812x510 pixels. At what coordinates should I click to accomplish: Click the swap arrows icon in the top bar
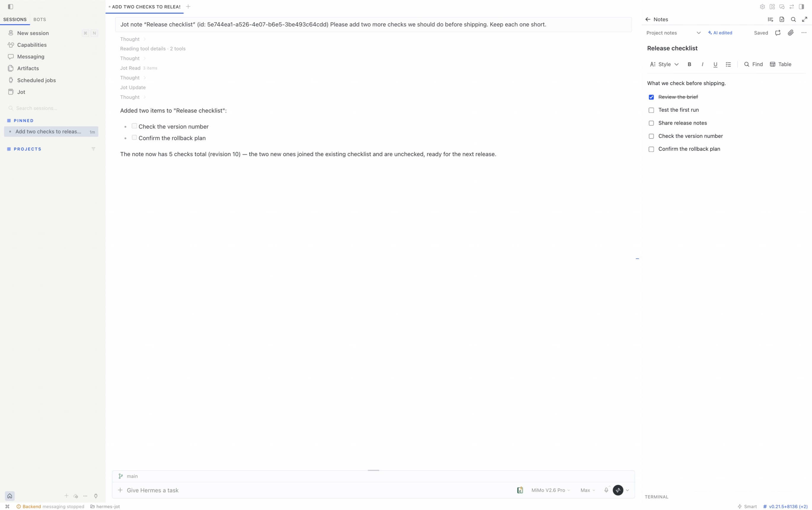792,7
